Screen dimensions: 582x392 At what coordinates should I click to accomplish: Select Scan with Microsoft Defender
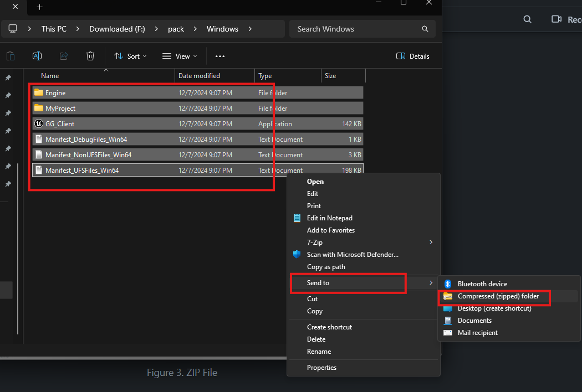coord(353,255)
